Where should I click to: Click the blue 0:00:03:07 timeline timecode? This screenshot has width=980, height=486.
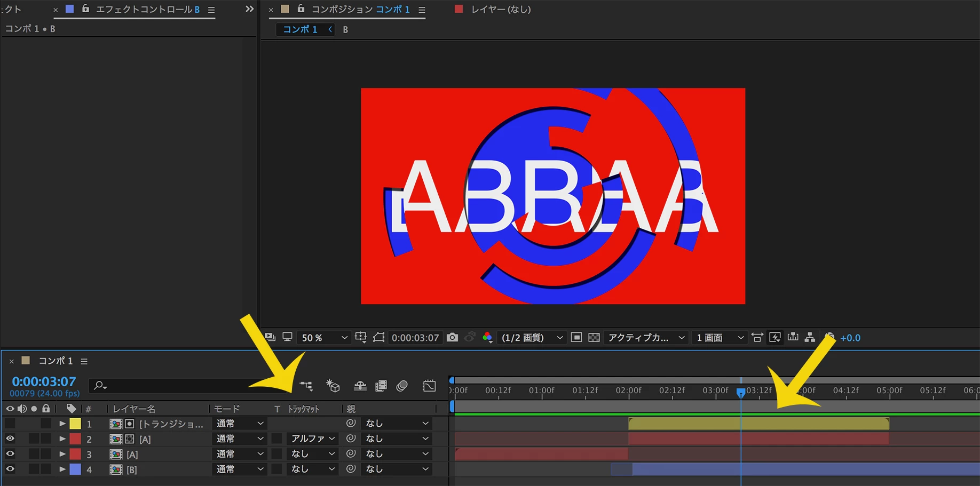pyautogui.click(x=44, y=381)
